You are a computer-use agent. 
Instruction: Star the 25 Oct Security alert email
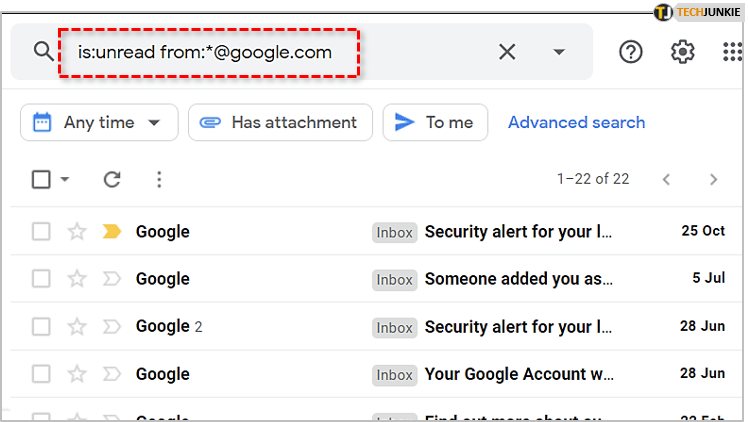77,232
